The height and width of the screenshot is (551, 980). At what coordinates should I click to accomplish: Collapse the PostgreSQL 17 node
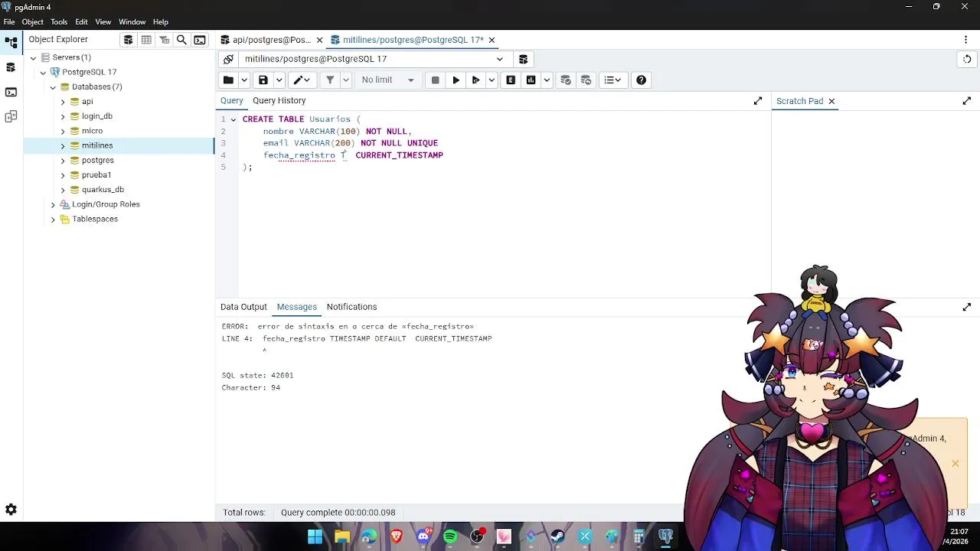43,72
